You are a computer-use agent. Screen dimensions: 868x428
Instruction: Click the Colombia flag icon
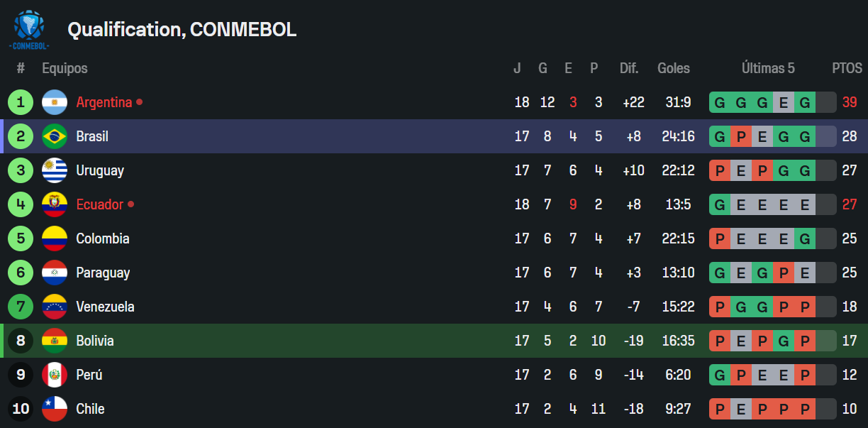pos(55,238)
